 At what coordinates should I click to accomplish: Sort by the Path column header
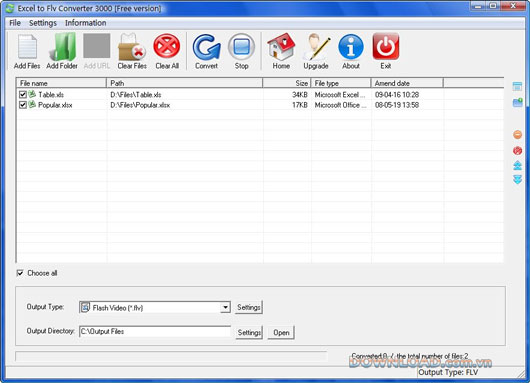coord(185,83)
